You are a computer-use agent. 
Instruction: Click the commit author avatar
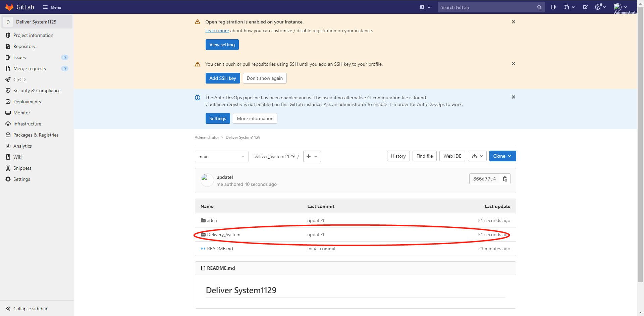click(x=207, y=180)
